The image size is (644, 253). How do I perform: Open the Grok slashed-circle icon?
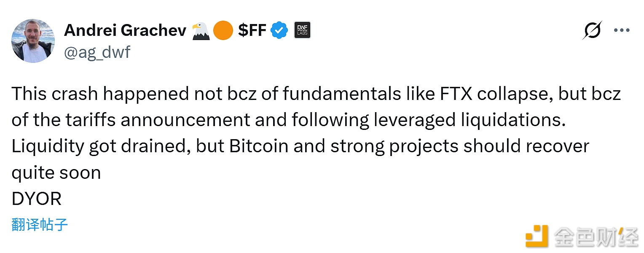[x=592, y=30]
